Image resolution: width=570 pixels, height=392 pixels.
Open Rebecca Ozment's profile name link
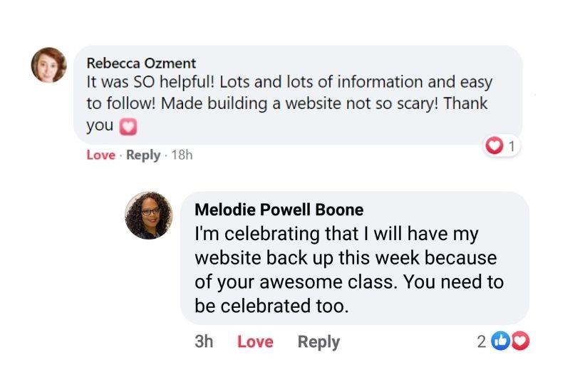141,63
